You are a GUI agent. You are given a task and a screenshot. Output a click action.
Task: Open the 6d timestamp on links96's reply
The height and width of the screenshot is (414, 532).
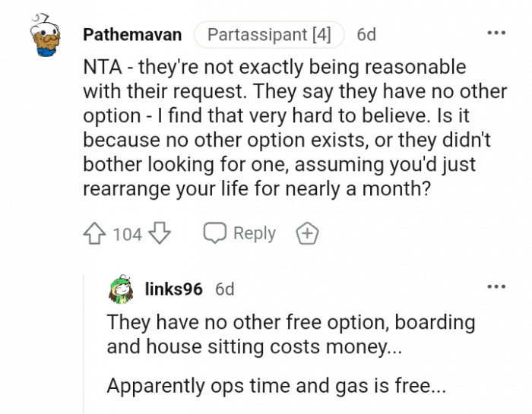pyautogui.click(x=225, y=289)
